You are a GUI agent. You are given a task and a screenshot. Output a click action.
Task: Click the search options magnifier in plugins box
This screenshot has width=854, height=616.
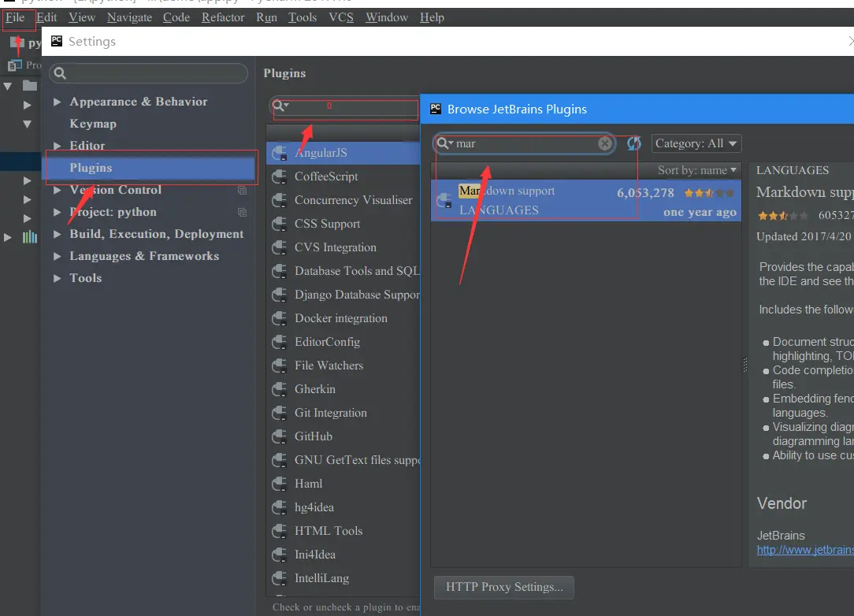click(280, 106)
